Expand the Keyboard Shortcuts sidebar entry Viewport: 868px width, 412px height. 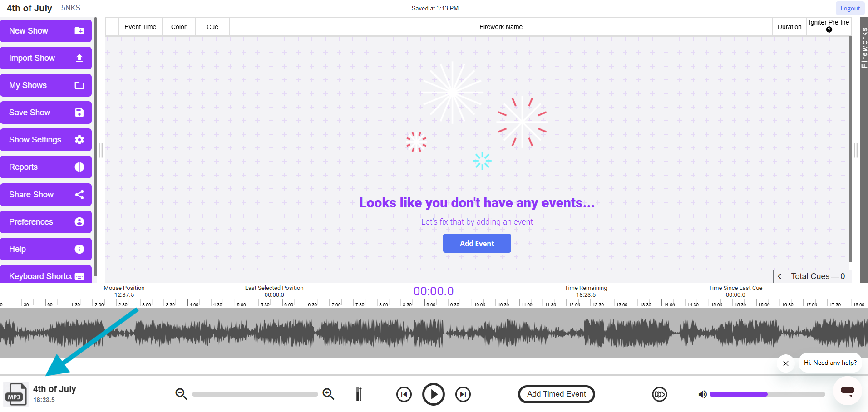pyautogui.click(x=45, y=276)
